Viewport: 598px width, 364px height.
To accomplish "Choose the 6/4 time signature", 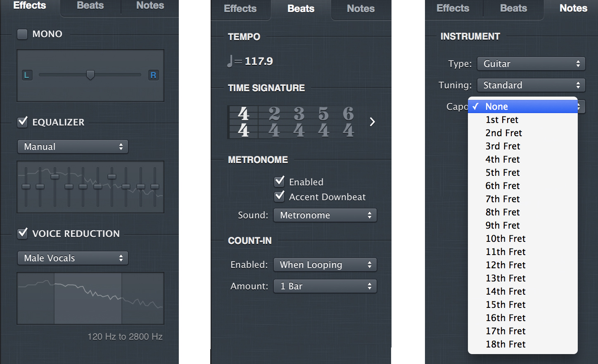I will (x=348, y=122).
